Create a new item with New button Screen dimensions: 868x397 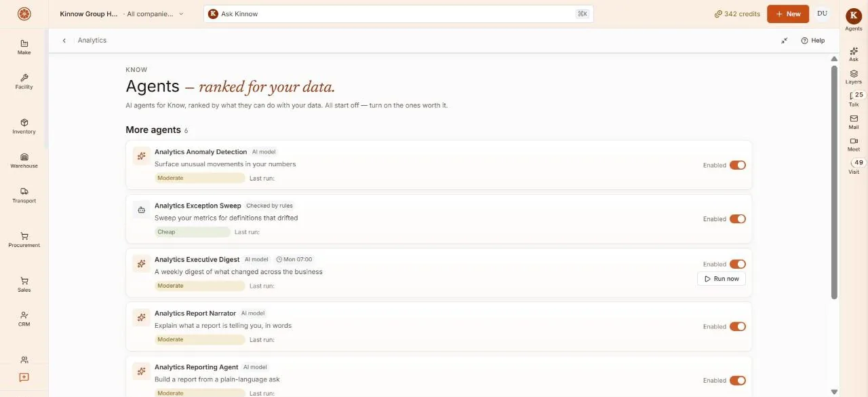pos(788,14)
